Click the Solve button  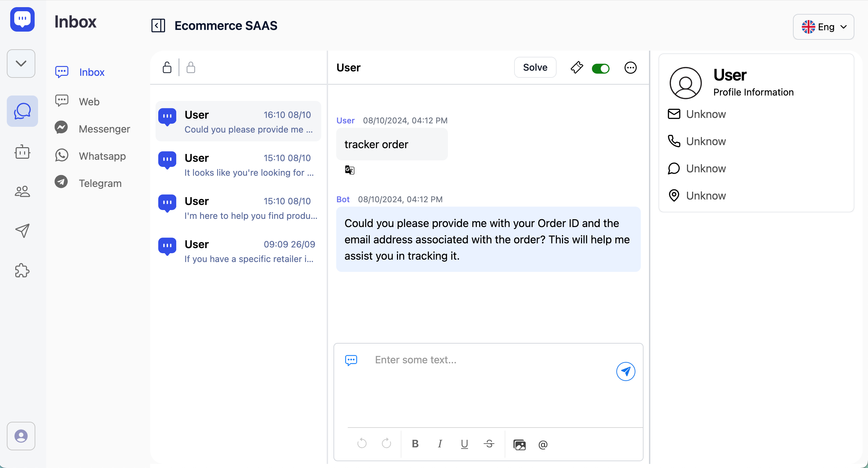535,68
